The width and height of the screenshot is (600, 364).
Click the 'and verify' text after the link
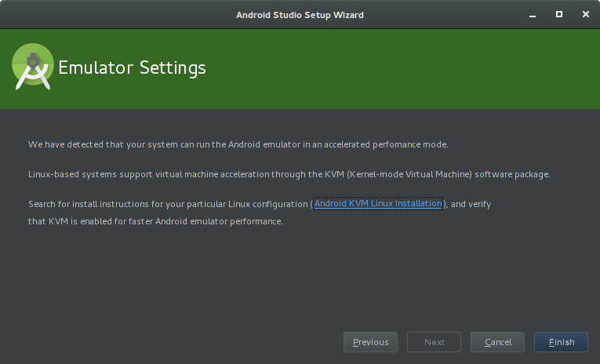click(x=471, y=205)
